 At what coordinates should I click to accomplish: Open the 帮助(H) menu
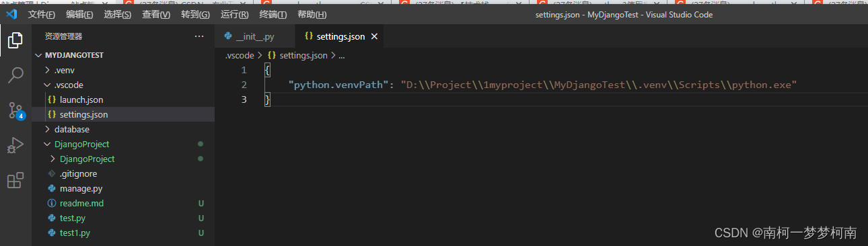312,14
